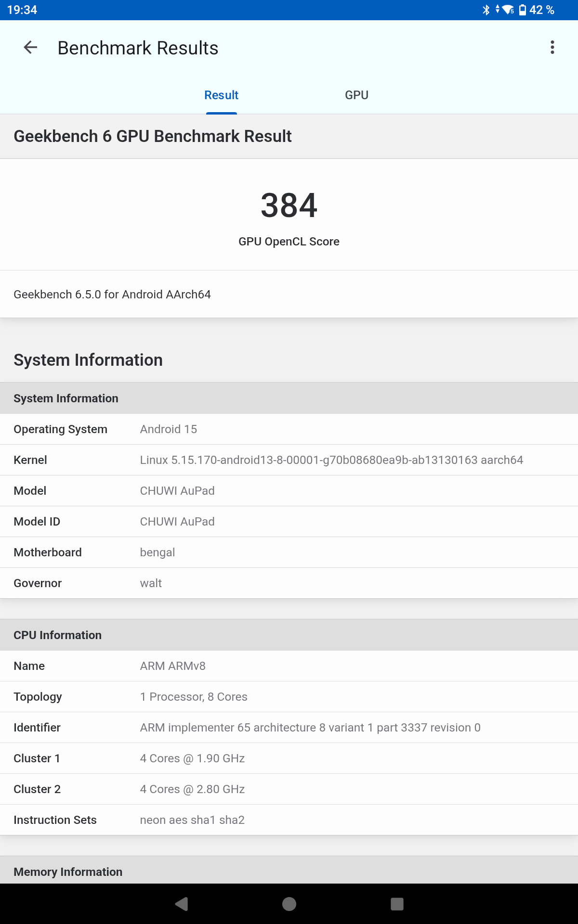
Task: Tap the Benchmark Results title
Action: pos(138,48)
